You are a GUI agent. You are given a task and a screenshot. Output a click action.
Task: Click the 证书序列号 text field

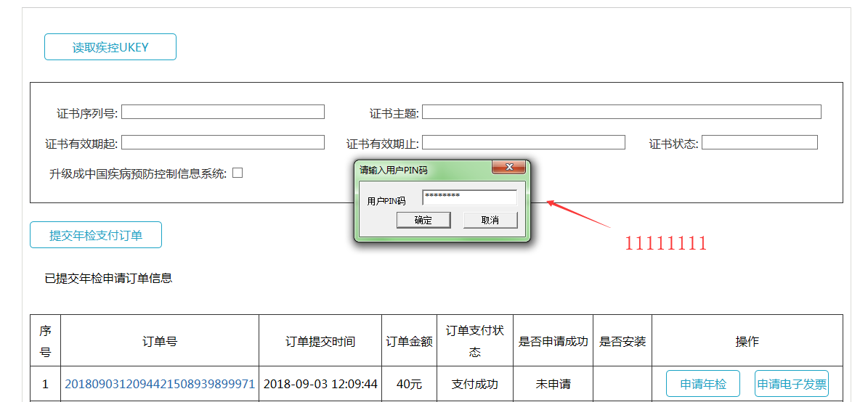click(x=223, y=112)
